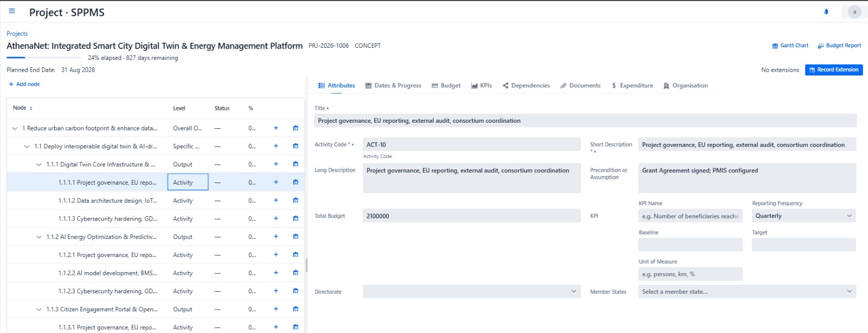This screenshot has height=333, width=868.
Task: Open the Directorate dropdown
Action: (x=471, y=292)
